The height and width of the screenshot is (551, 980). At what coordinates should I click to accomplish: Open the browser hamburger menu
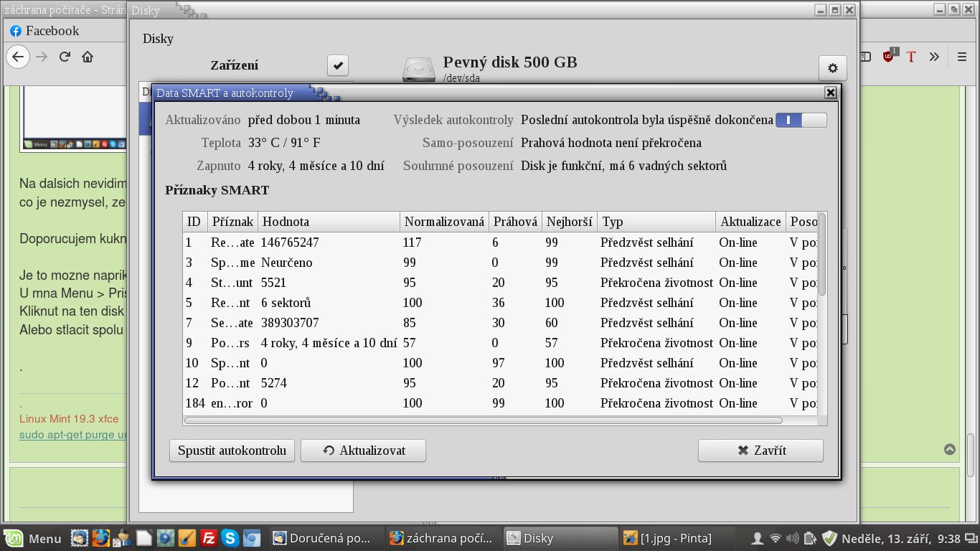click(x=961, y=57)
